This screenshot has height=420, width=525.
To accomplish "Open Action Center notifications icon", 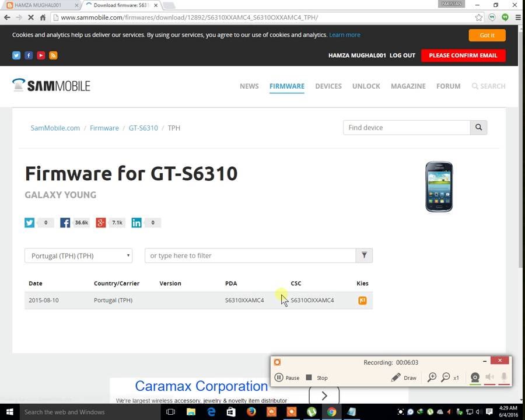I will pyautogui.click(x=489, y=412).
